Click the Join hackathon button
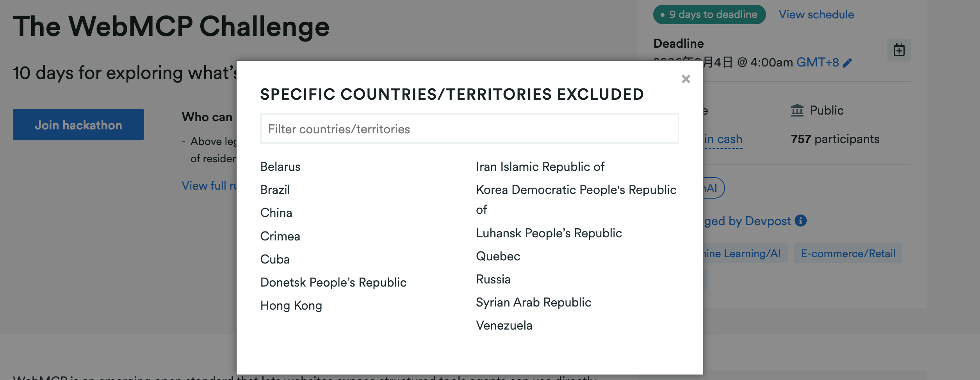This screenshot has height=380, width=980. tap(78, 125)
